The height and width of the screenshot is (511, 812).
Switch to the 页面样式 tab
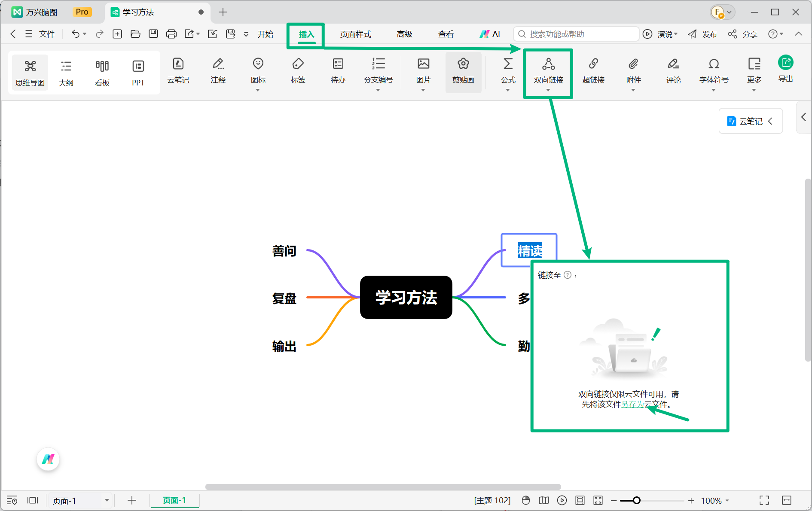click(x=356, y=34)
